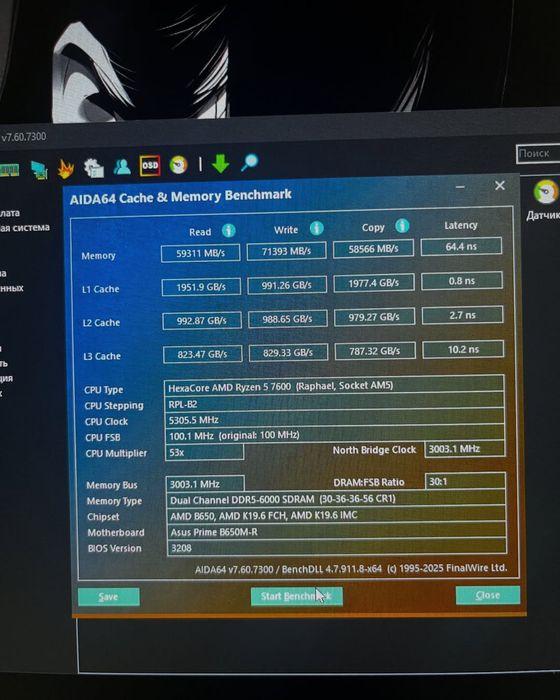
Task: Click L2 Cache Copy 979.27 GB/s
Action: [375, 317]
